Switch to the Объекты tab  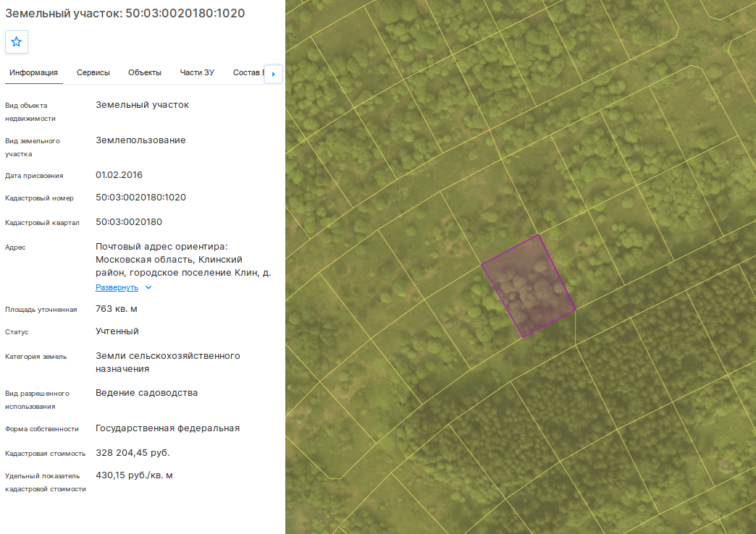click(145, 73)
